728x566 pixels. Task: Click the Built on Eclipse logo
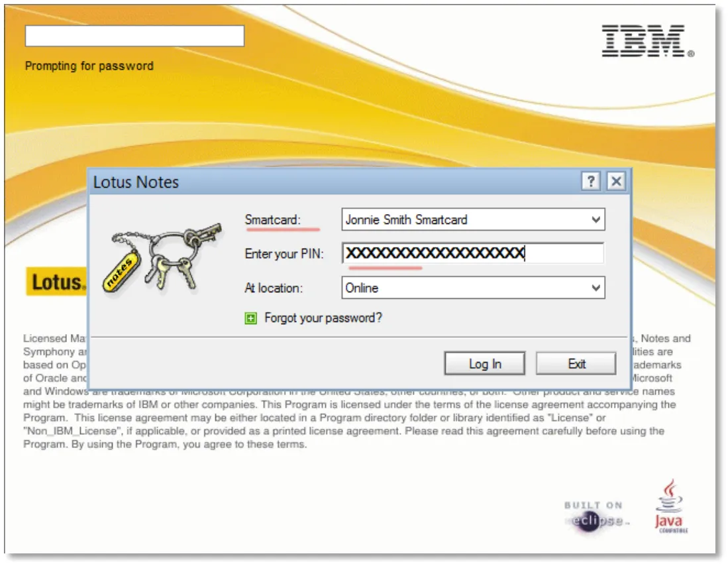click(597, 516)
